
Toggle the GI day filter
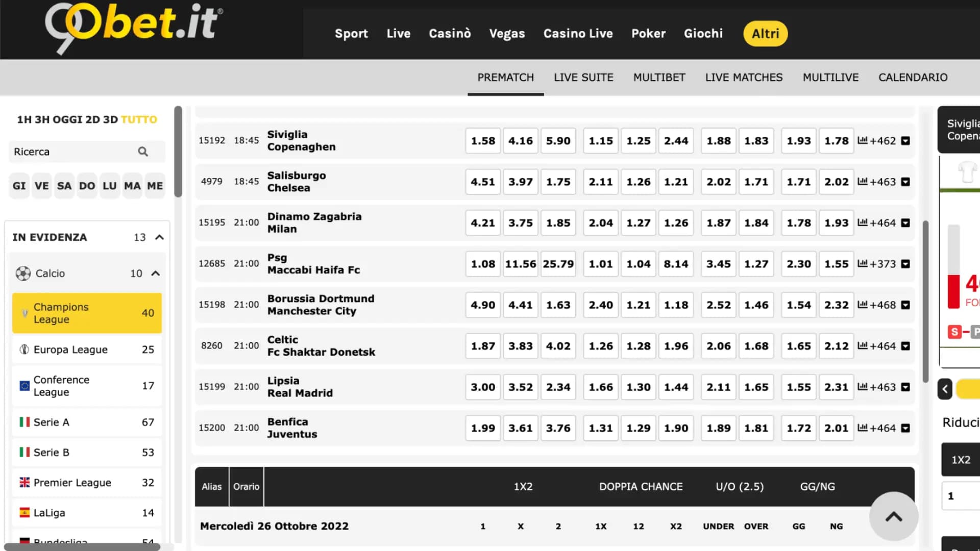[x=19, y=186]
